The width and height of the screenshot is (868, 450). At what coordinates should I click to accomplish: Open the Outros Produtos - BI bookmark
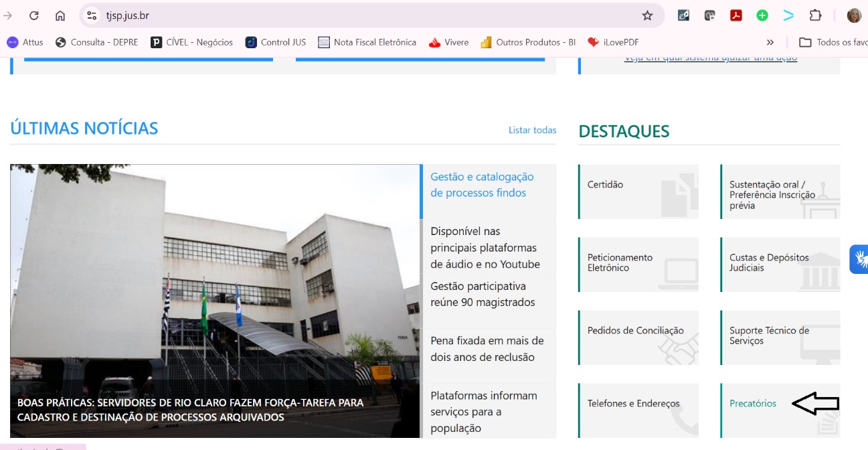click(528, 42)
